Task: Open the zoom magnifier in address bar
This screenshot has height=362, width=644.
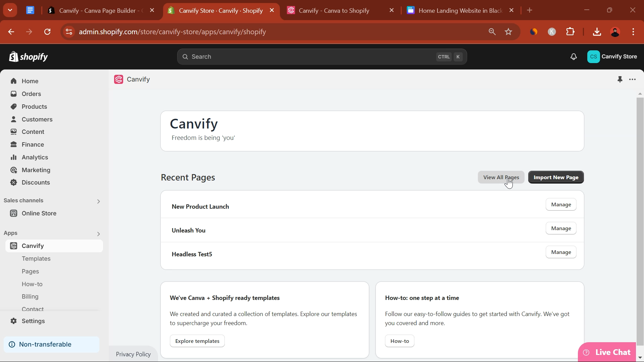Action: point(492,32)
